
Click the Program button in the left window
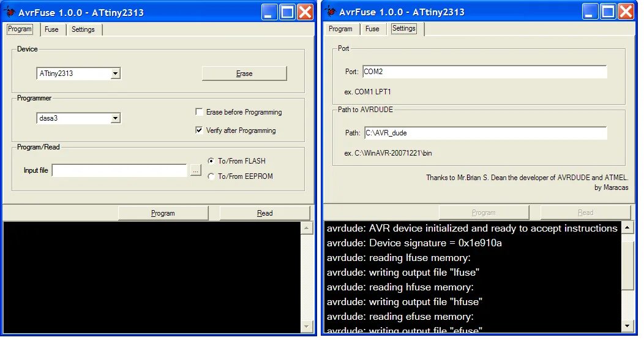[163, 213]
